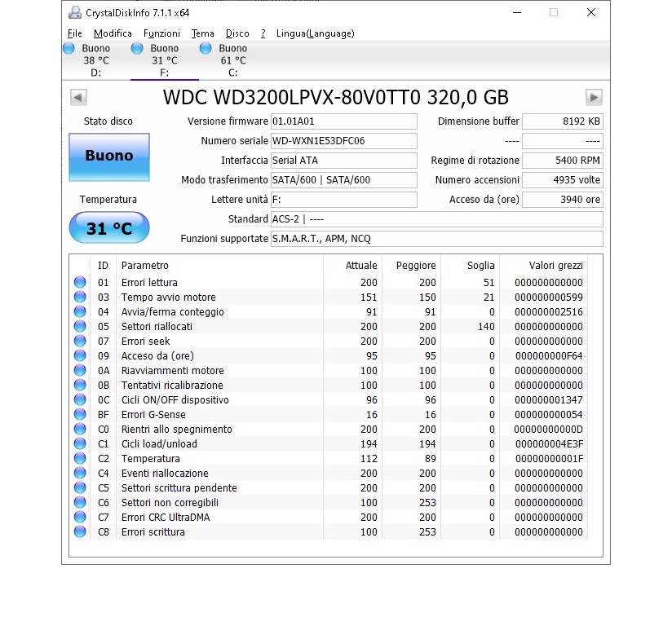
Task: Click status orb for Eventi riallocazione row
Action: [x=80, y=473]
